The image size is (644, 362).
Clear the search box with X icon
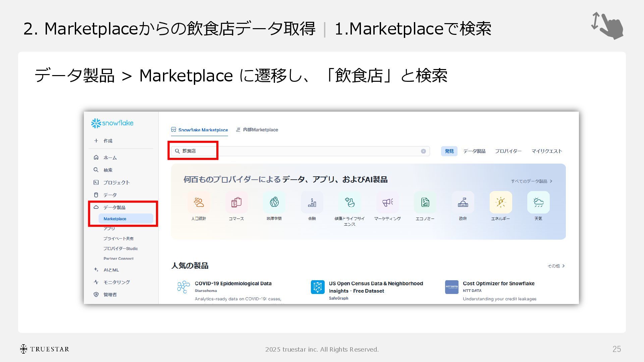(x=423, y=151)
